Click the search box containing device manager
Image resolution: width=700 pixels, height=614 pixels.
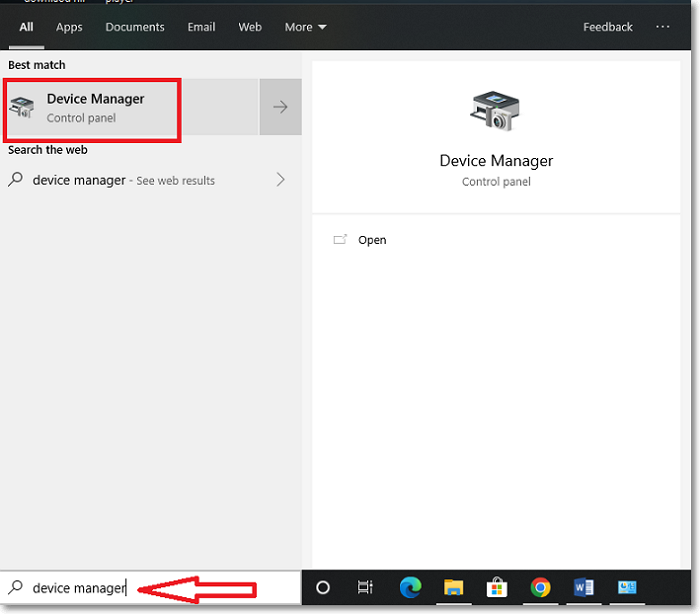point(150,588)
